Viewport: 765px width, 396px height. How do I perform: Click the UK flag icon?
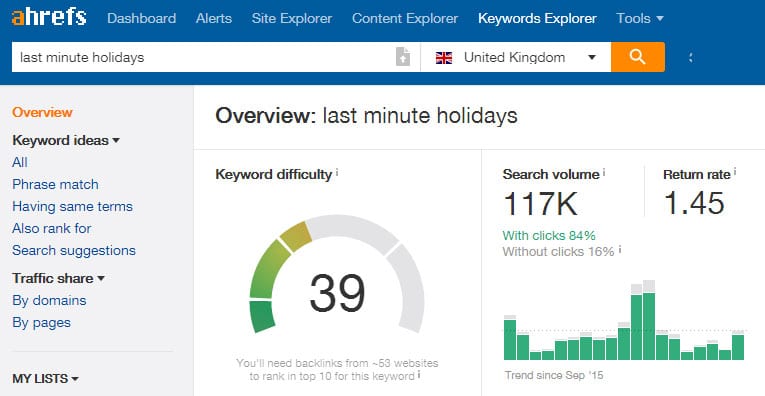[x=443, y=58]
